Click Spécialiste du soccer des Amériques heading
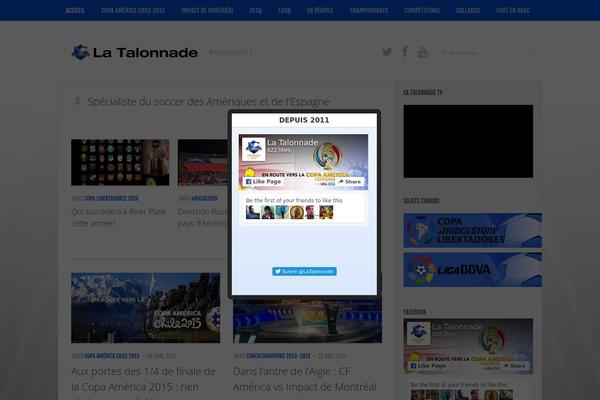This screenshot has height=400, width=600. pos(209,102)
